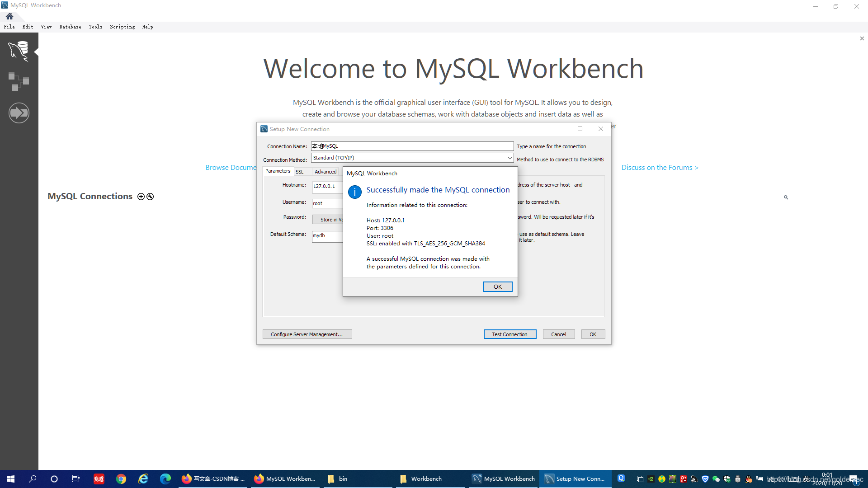Click the QQ penguin tray icon
Screen dimensions: 868x488
pyautogui.click(x=749, y=479)
